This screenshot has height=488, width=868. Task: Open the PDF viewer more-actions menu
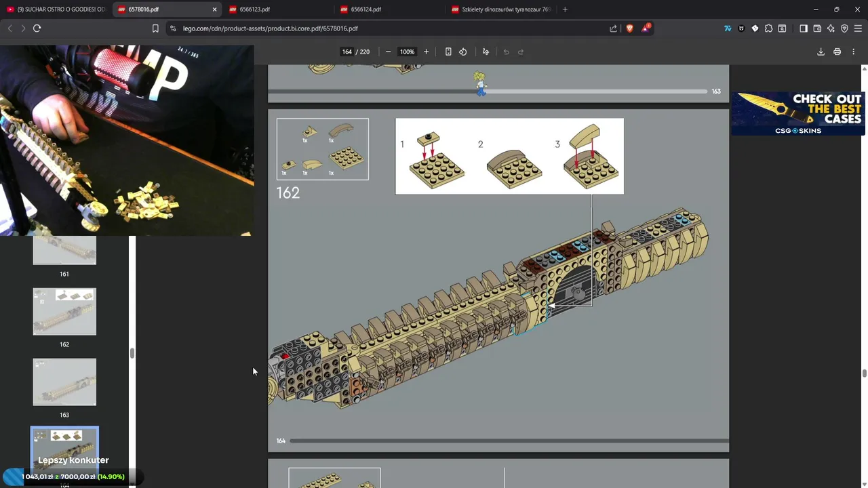[853, 52]
